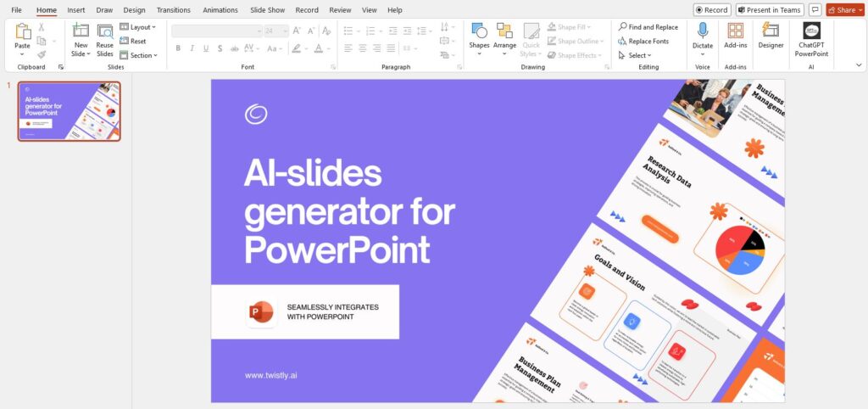Click Present in Teams
The width and height of the screenshot is (868, 409).
769,10
